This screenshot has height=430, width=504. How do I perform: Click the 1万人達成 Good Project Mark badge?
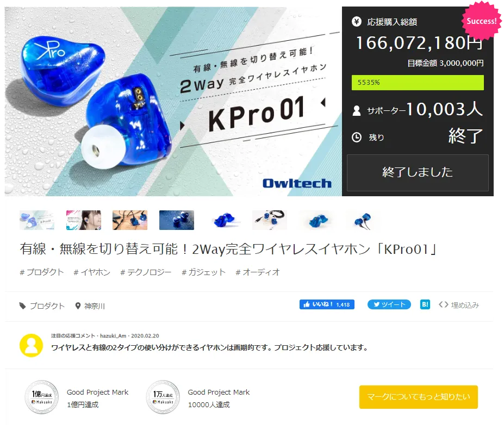(x=163, y=397)
